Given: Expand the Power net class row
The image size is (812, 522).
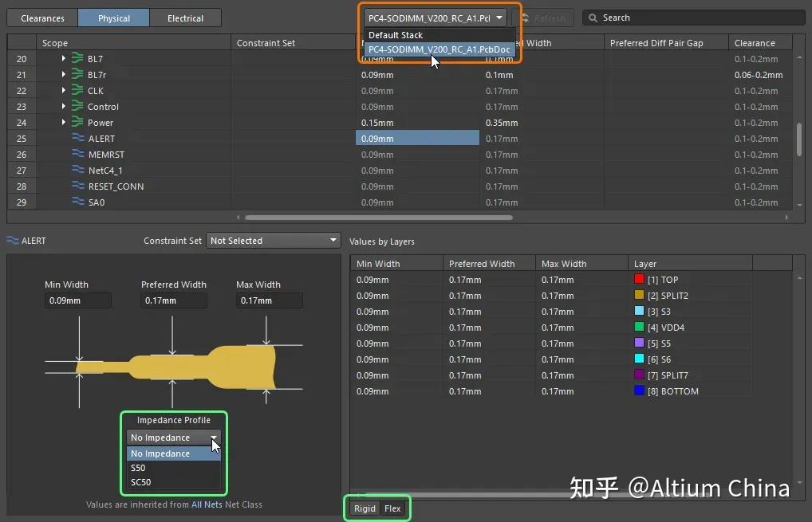Looking at the screenshot, I should (63, 122).
